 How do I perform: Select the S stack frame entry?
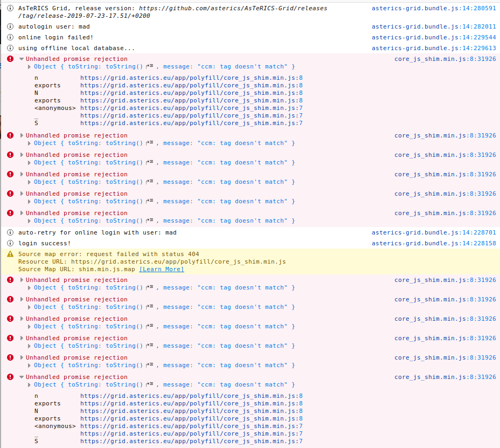pyautogui.click(x=36, y=123)
